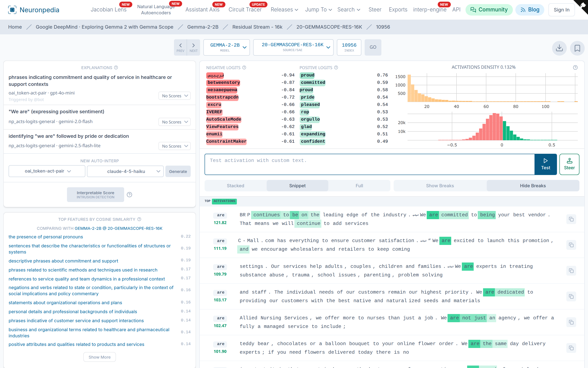Select Full view mode
The image size is (588, 368).
(359, 186)
